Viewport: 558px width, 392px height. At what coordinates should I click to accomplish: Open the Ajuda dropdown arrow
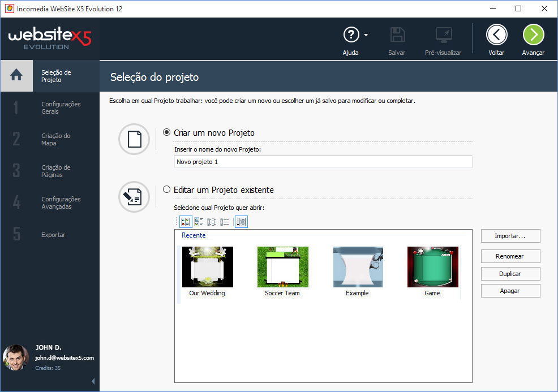366,35
